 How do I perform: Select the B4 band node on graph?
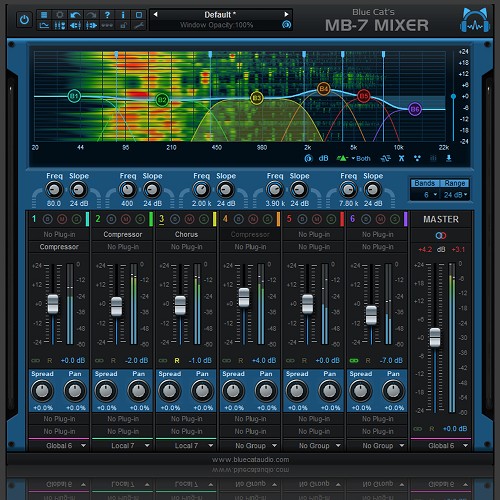pos(324,89)
